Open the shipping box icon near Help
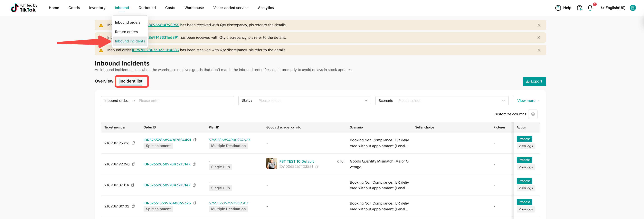This screenshot has width=644, height=219. 579,8
